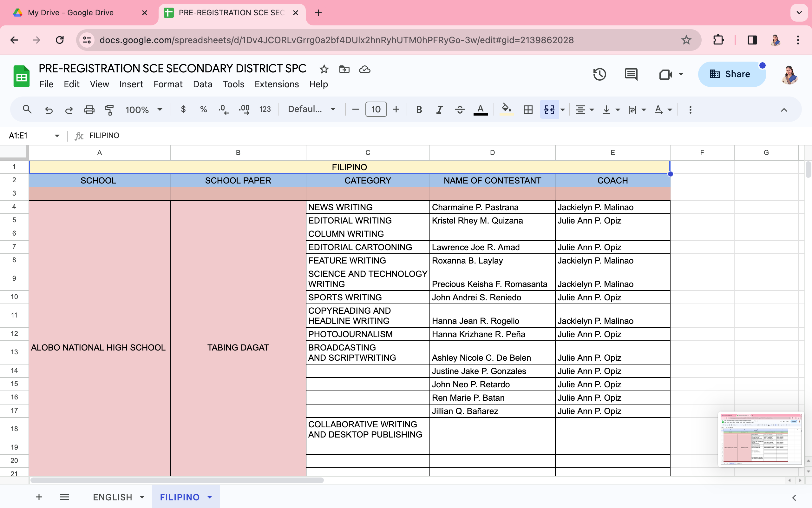Open the fill color picker
812x508 pixels.
[x=506, y=110]
